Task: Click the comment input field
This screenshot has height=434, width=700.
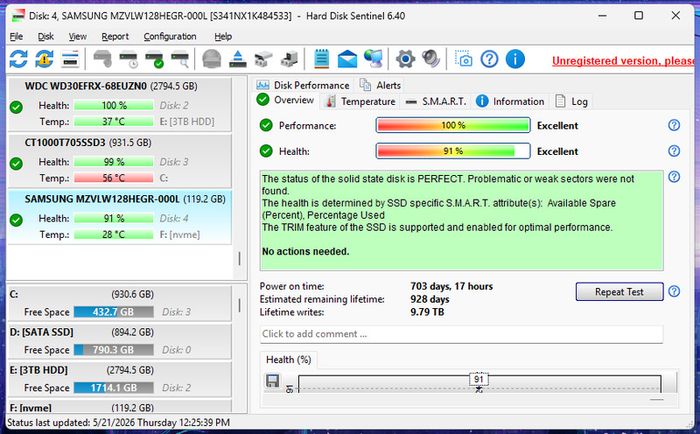Action: 461,334
